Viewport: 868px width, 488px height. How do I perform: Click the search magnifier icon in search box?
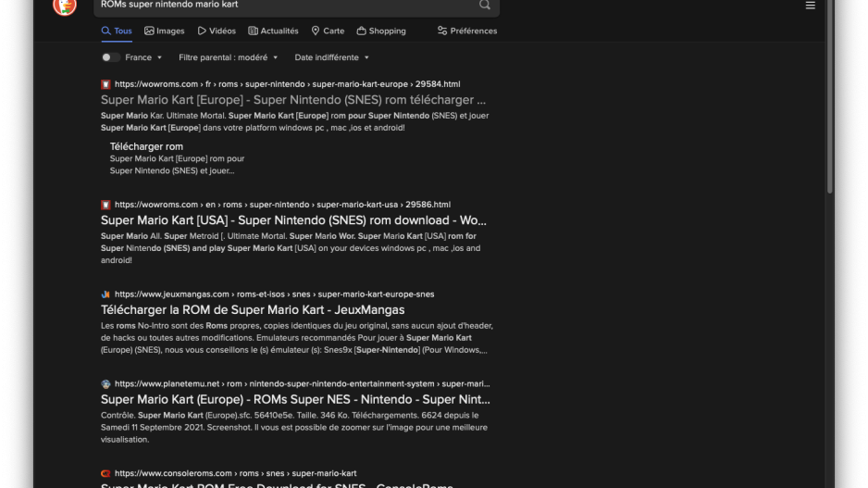click(x=484, y=5)
